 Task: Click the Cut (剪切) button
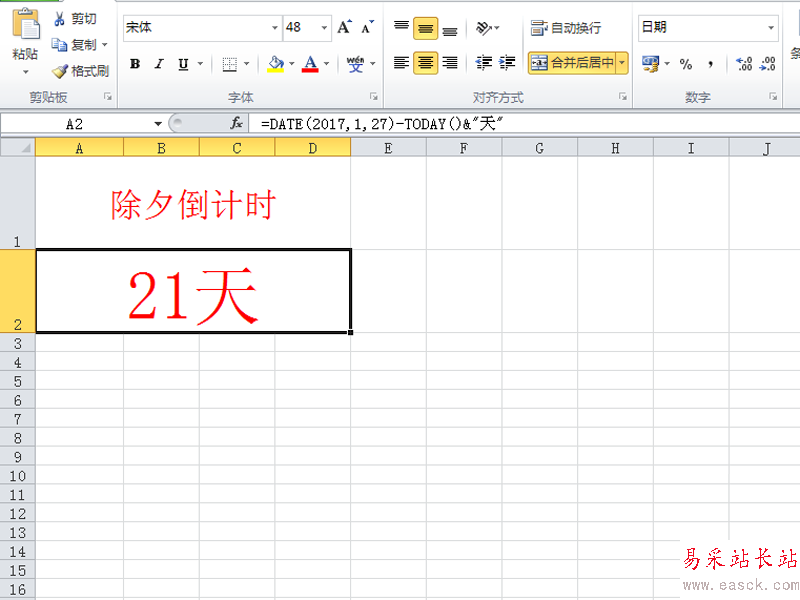pyautogui.click(x=74, y=19)
